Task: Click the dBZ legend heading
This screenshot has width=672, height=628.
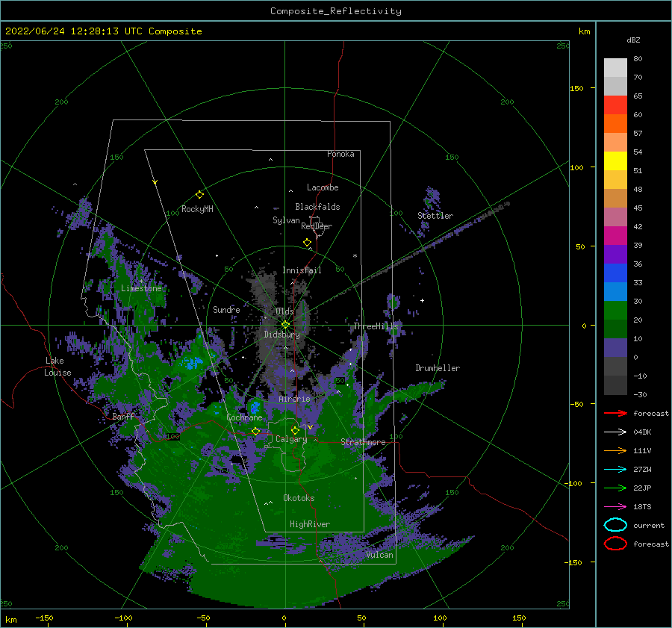Action: coord(633,40)
